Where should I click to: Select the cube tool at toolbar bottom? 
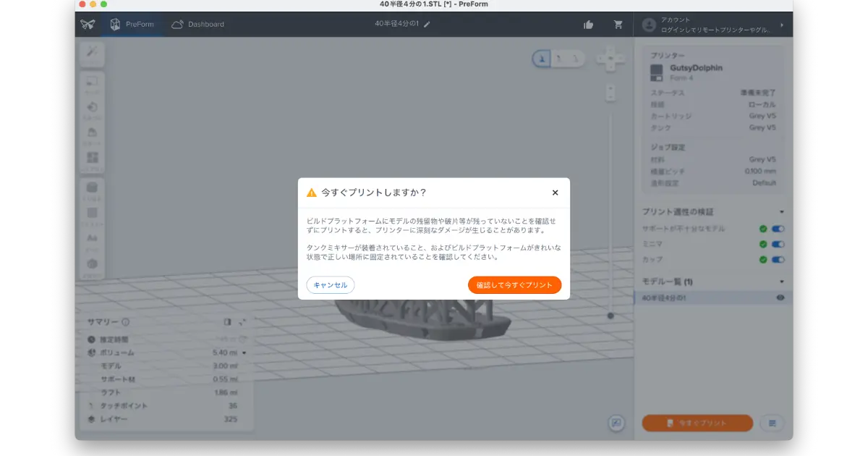tap(93, 266)
